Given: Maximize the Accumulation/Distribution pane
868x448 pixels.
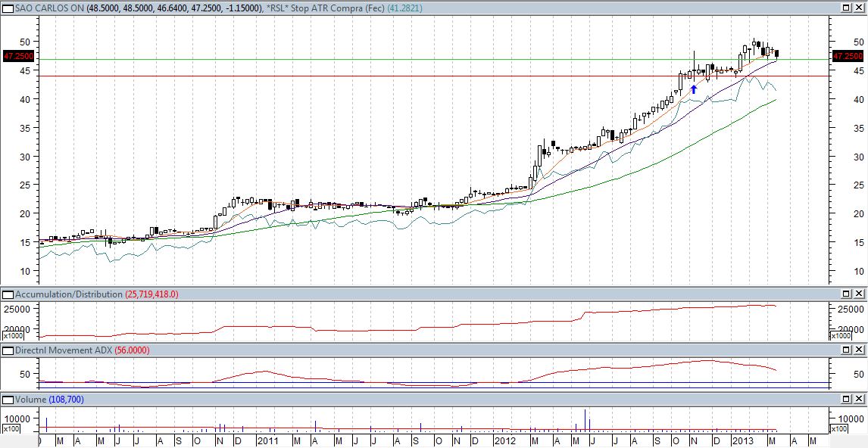Looking at the screenshot, I should point(847,294).
